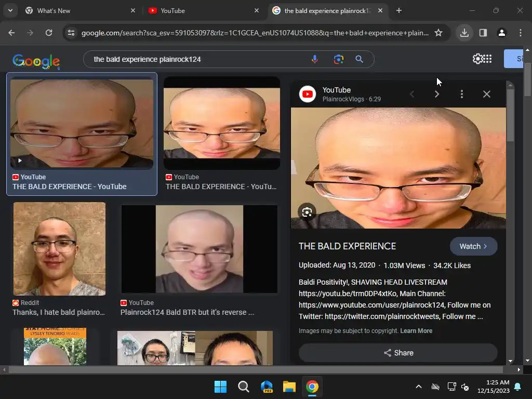The image size is (532, 399).
Task: Click the Learn More copyright link
Action: (x=416, y=331)
